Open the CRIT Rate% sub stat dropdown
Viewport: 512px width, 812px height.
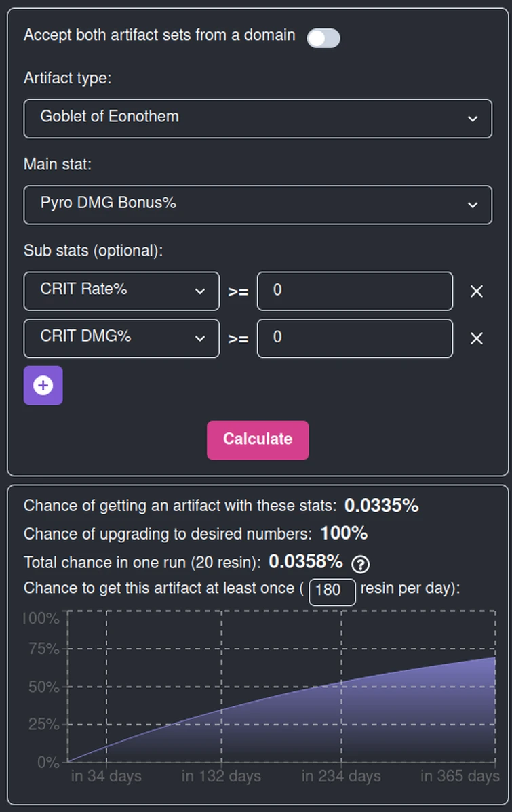(121, 291)
